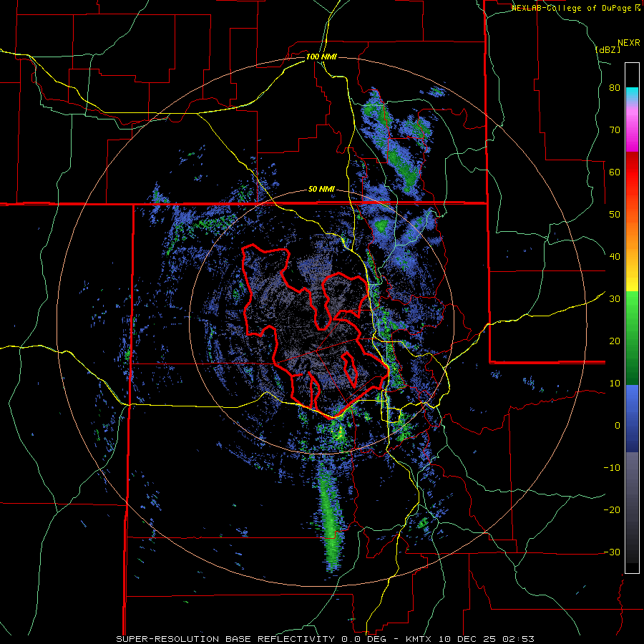The image size is (644, 644).
Task: Click the 50 NMI range ring label
Action: click(321, 190)
